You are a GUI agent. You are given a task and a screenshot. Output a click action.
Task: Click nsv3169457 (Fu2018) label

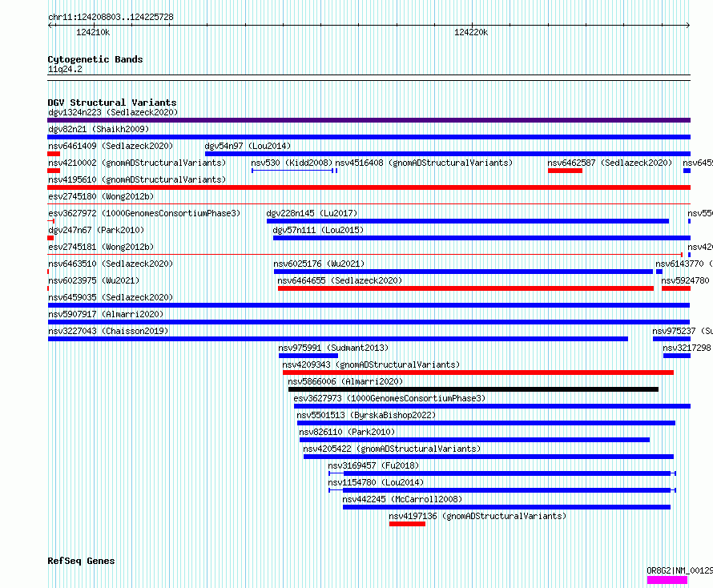point(373,465)
